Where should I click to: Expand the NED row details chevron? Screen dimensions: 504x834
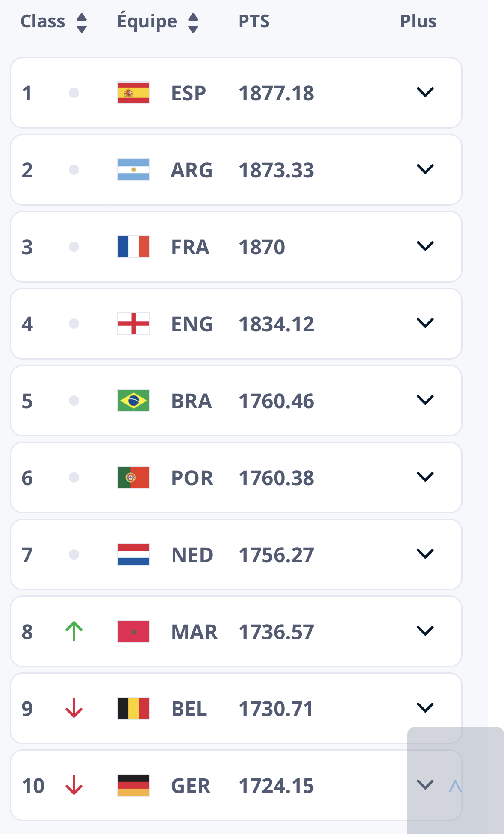point(425,554)
